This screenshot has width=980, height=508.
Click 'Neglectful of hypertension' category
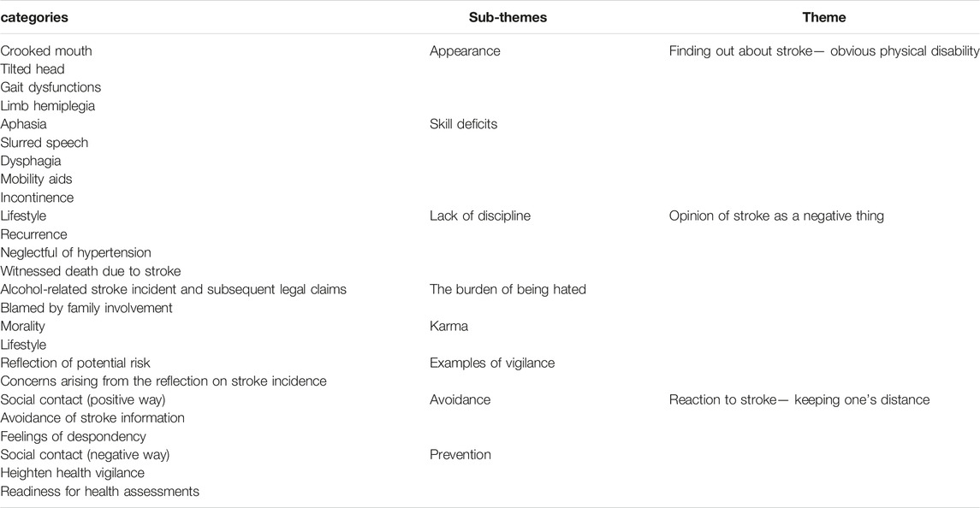point(75,252)
